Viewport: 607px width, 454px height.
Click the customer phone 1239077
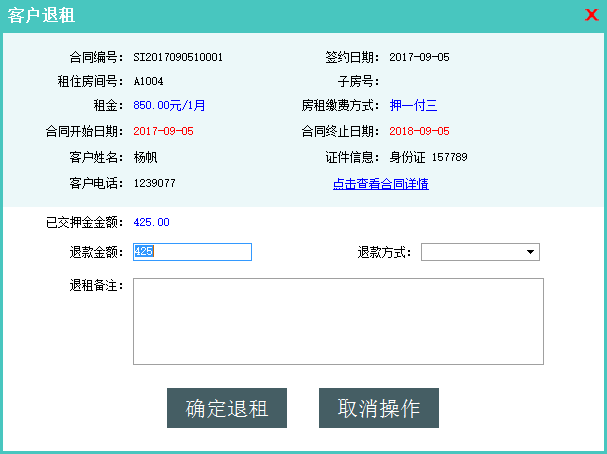[154, 183]
